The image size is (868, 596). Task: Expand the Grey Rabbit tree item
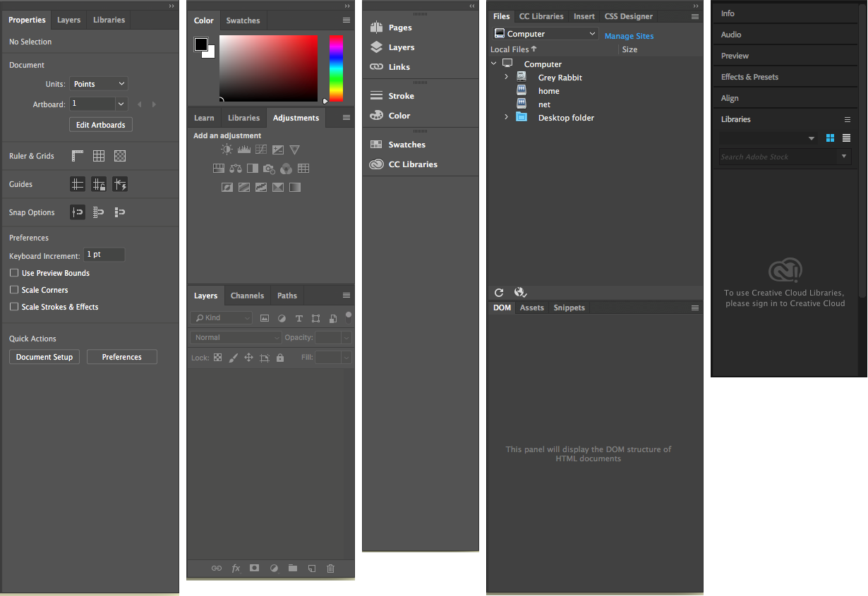click(x=506, y=77)
